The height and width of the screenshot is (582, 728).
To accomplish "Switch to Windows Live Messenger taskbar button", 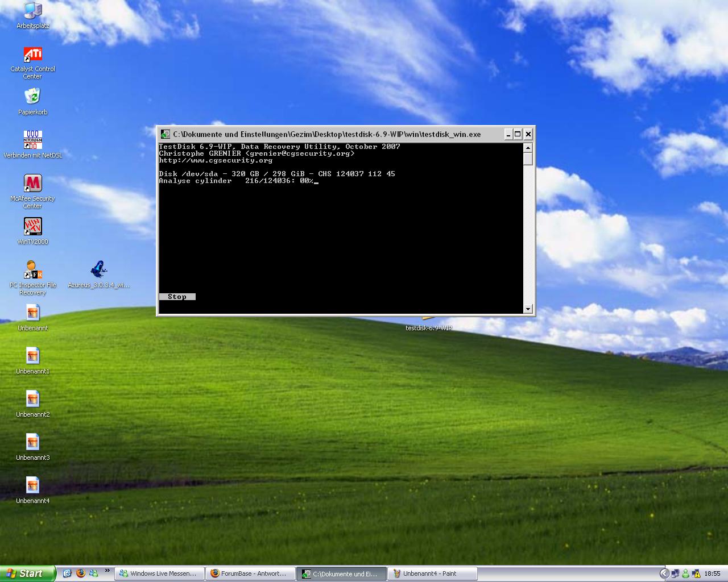I will (x=159, y=573).
